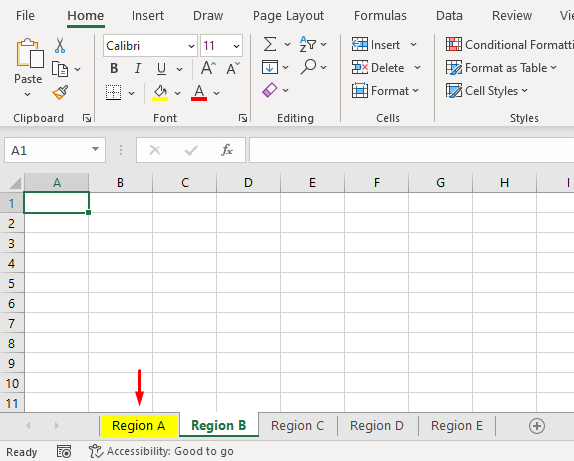Click the Format cells button

click(x=385, y=91)
